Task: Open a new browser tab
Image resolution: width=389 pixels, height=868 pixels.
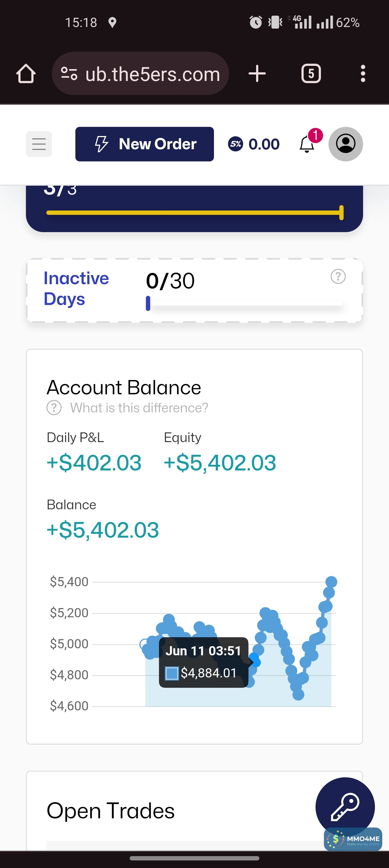Action: [257, 73]
